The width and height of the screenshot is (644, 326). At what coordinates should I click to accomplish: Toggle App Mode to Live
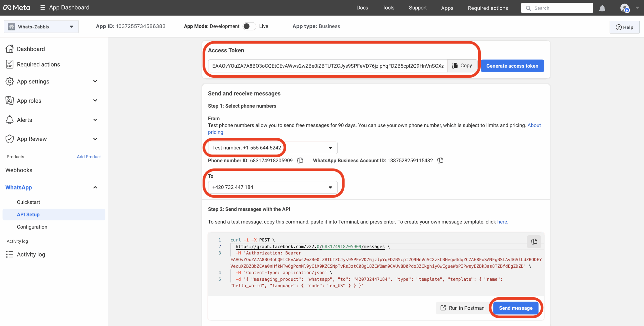(249, 26)
